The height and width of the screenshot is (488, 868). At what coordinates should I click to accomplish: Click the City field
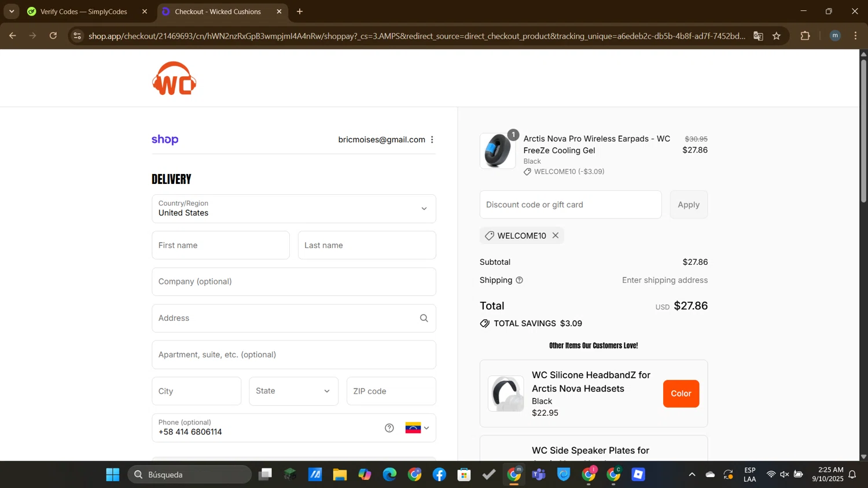[197, 391]
